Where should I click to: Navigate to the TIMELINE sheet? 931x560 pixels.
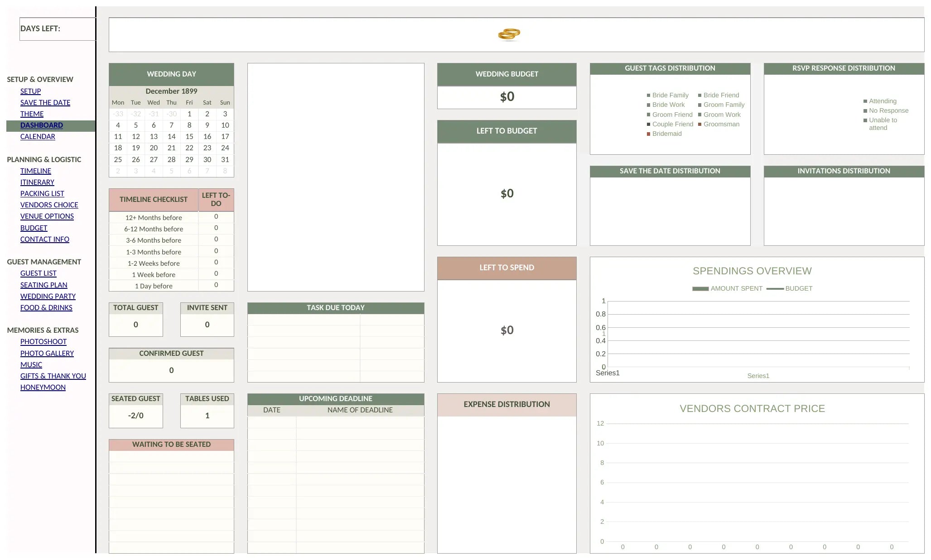click(x=36, y=171)
